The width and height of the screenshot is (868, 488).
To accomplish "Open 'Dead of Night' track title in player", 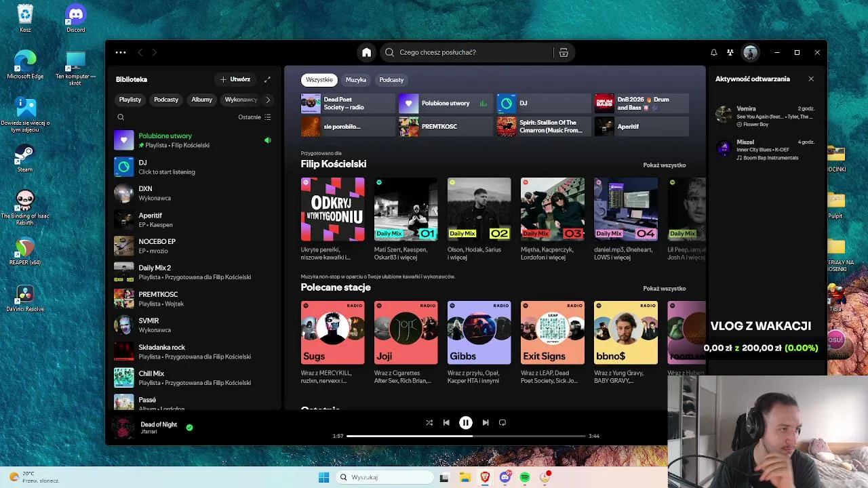I will 159,424.
